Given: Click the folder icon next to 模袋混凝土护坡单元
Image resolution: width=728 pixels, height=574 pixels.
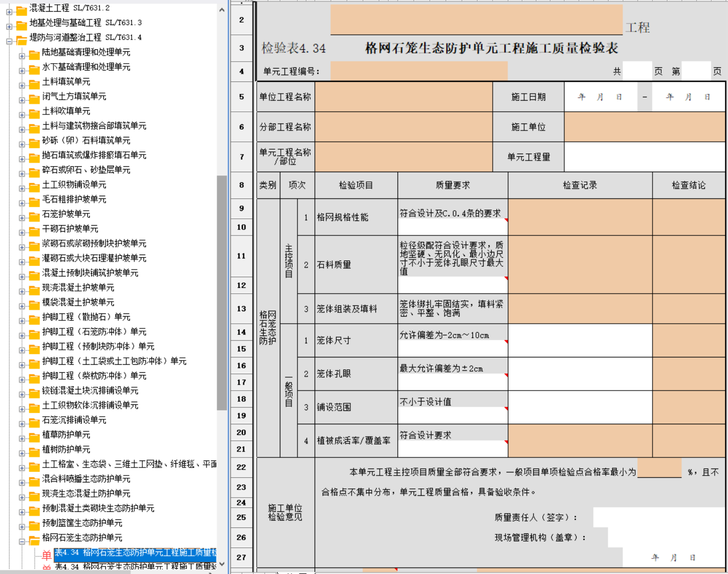Looking at the screenshot, I should point(34,303).
